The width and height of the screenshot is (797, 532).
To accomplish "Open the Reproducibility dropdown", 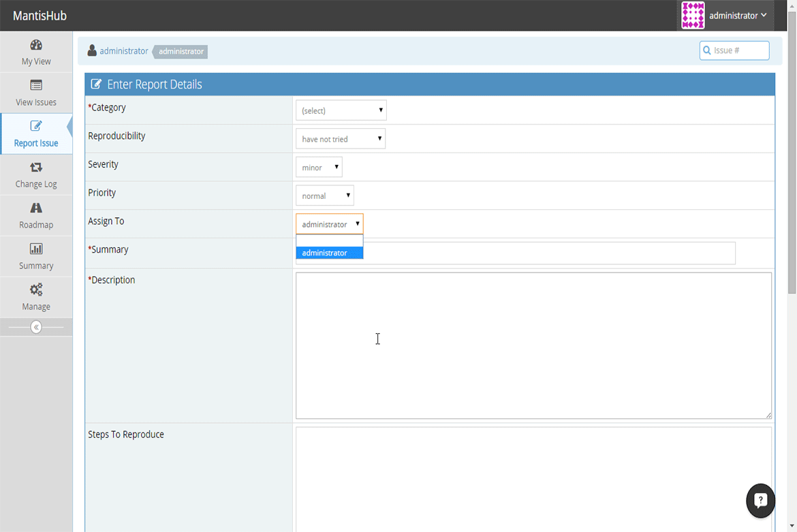I will point(341,139).
